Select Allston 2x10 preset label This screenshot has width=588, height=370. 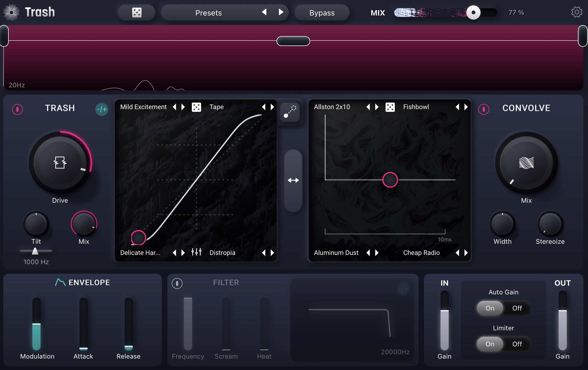pos(332,107)
